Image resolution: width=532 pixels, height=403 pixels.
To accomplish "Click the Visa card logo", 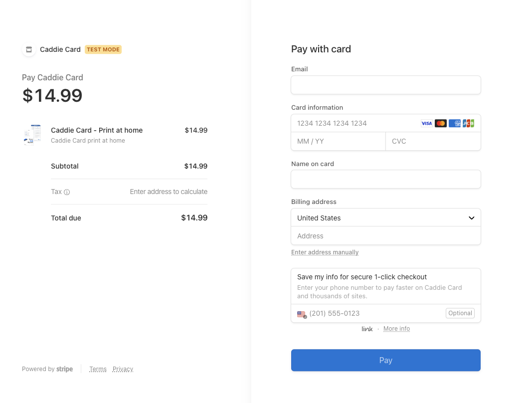I will [x=427, y=123].
